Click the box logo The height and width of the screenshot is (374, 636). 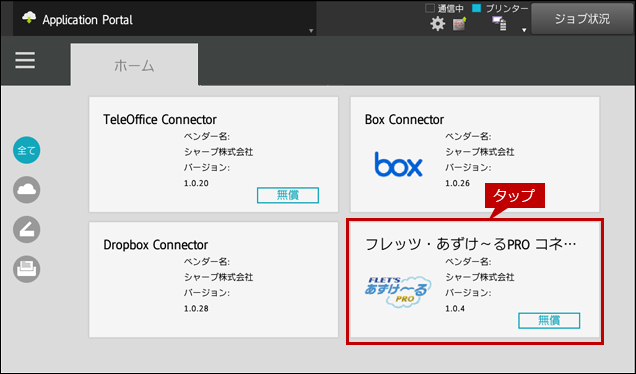pyautogui.click(x=398, y=165)
